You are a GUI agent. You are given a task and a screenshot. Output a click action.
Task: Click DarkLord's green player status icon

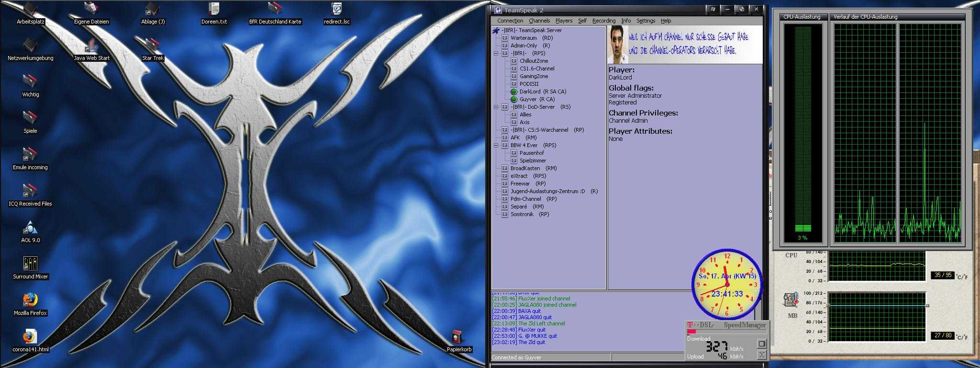(514, 92)
